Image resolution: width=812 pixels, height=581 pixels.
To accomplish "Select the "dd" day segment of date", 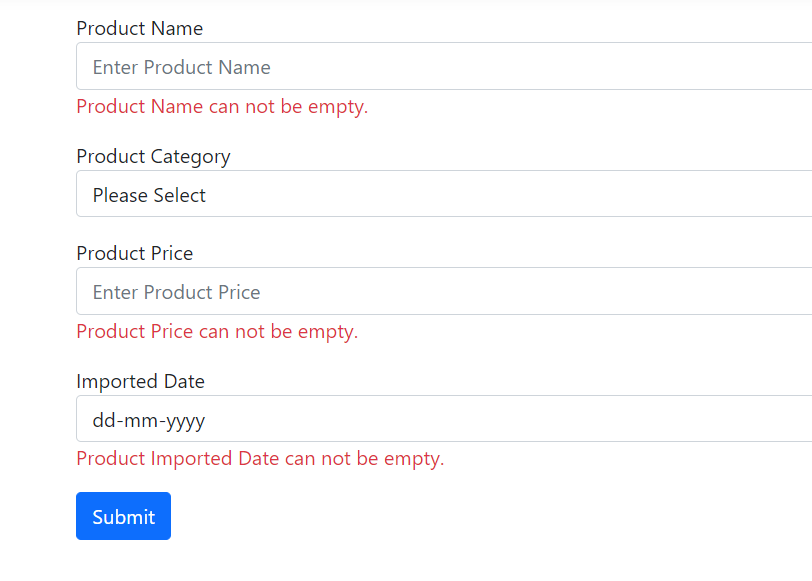I will pyautogui.click(x=103, y=420).
